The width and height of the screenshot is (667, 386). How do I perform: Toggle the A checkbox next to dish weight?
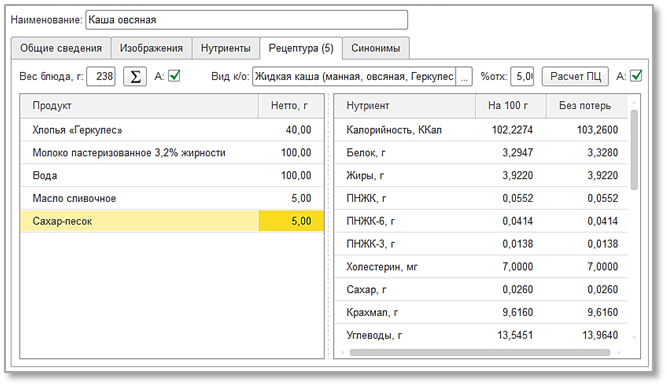click(x=174, y=76)
